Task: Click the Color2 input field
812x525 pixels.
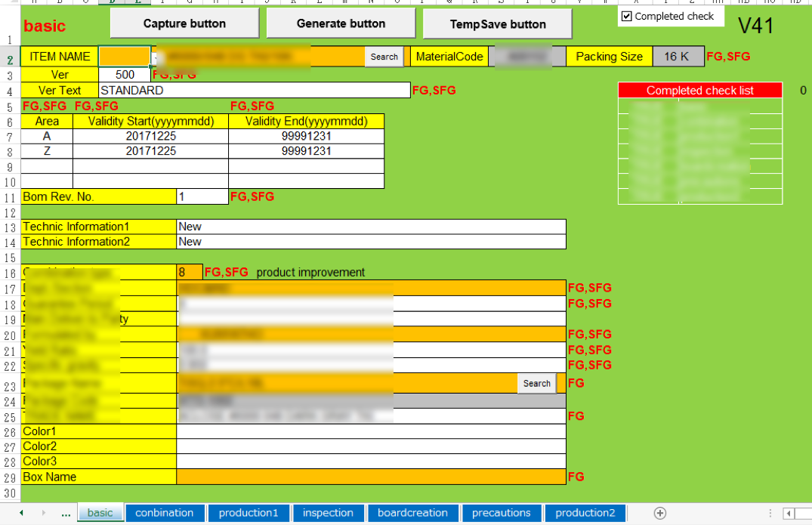Action: point(371,446)
